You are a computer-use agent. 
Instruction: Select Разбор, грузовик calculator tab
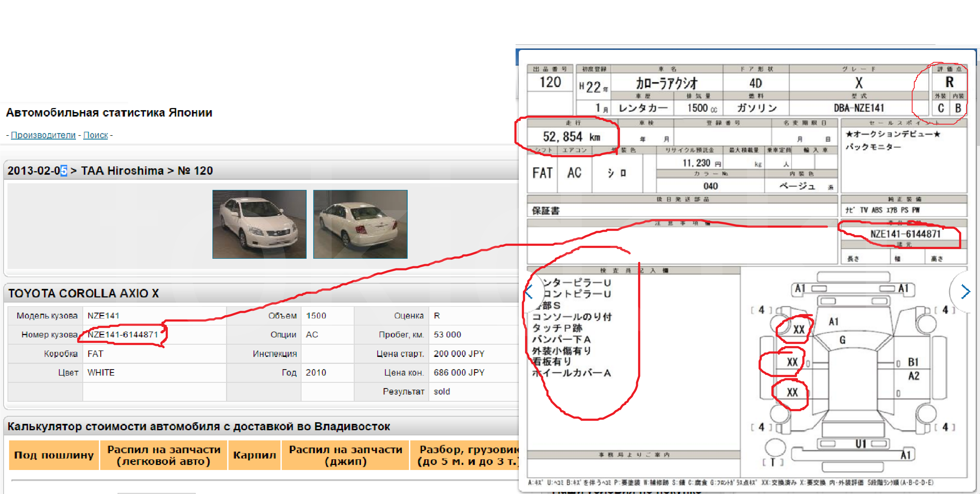pos(465,455)
